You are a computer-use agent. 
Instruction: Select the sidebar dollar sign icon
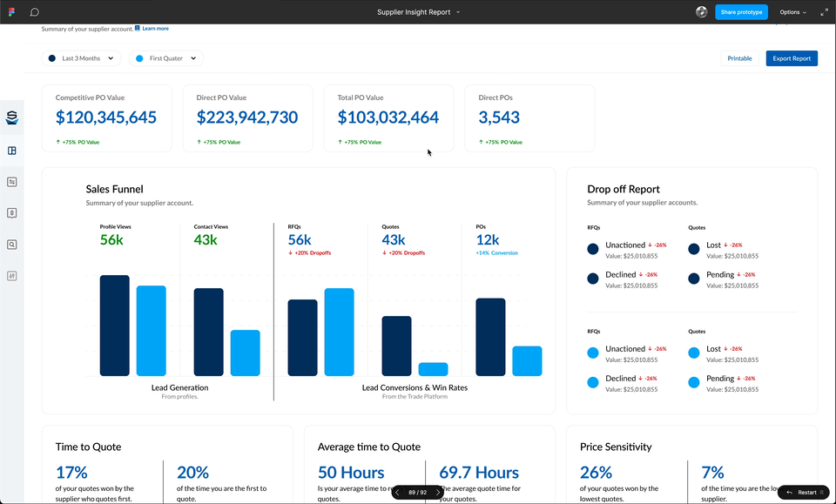click(x=12, y=212)
